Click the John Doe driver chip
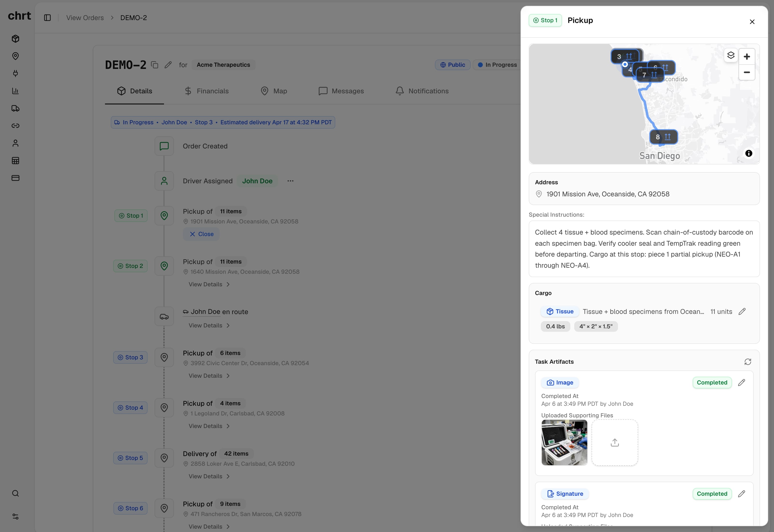774x532 pixels. (257, 181)
